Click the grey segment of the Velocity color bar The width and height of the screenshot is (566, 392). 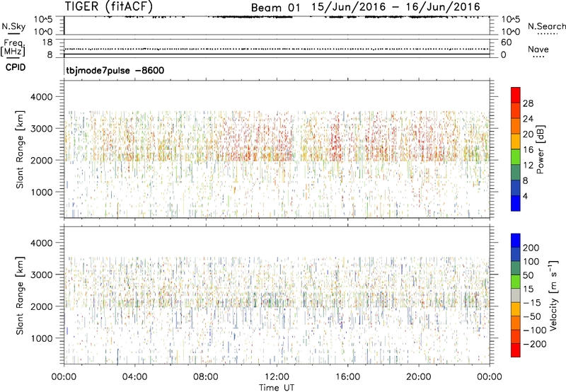click(x=516, y=295)
